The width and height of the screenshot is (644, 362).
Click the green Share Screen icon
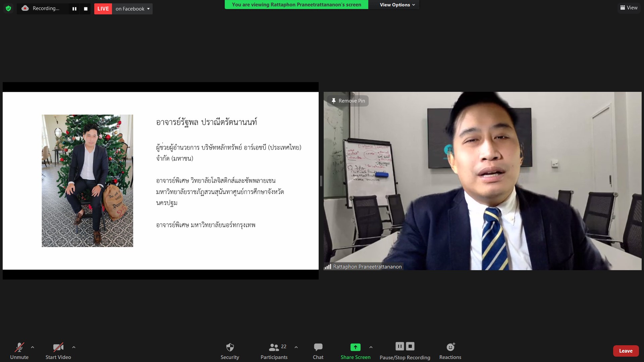(x=355, y=347)
